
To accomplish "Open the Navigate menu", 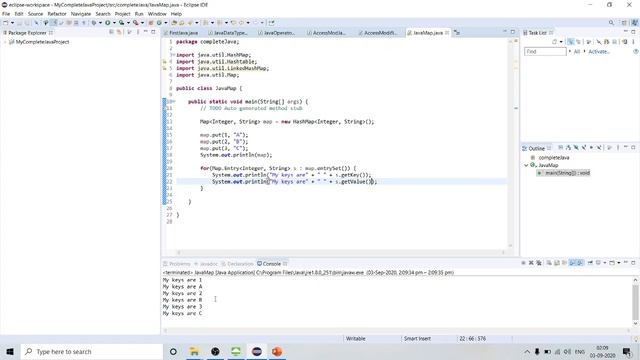I will (x=81, y=13).
